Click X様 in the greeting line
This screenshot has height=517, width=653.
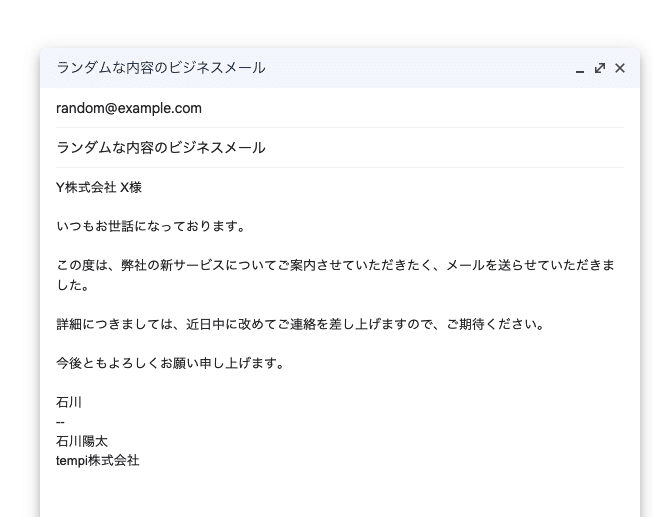point(131,187)
